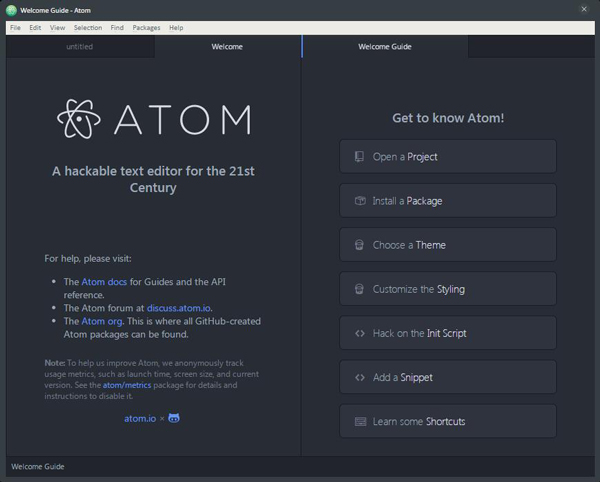The image size is (600, 482).
Task: Click the code icon in Hack on the Init Script
Action: coord(360,333)
